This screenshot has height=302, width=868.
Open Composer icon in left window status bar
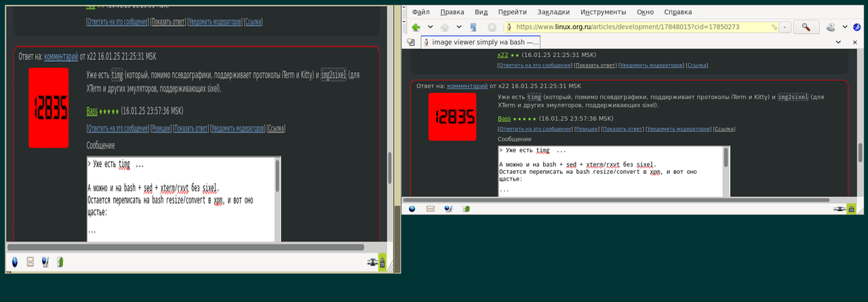[45, 262]
